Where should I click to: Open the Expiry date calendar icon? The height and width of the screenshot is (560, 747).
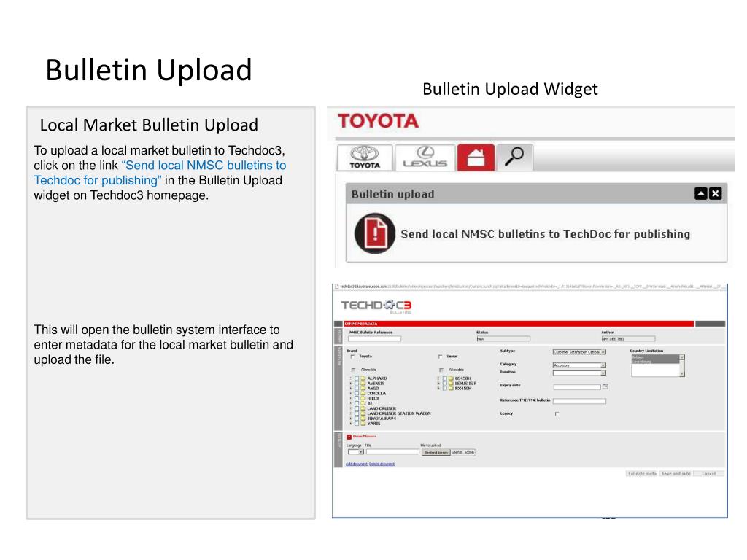[x=605, y=386]
